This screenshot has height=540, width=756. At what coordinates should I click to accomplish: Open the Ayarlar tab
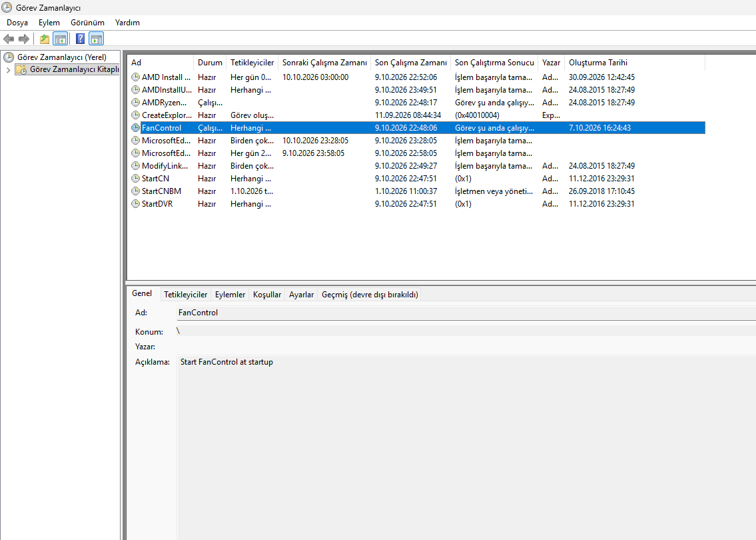coord(301,295)
